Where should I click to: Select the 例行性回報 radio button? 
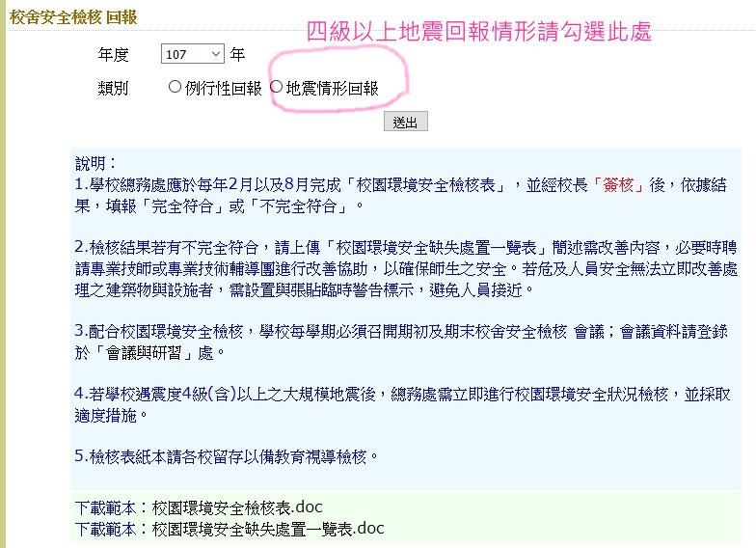175,87
